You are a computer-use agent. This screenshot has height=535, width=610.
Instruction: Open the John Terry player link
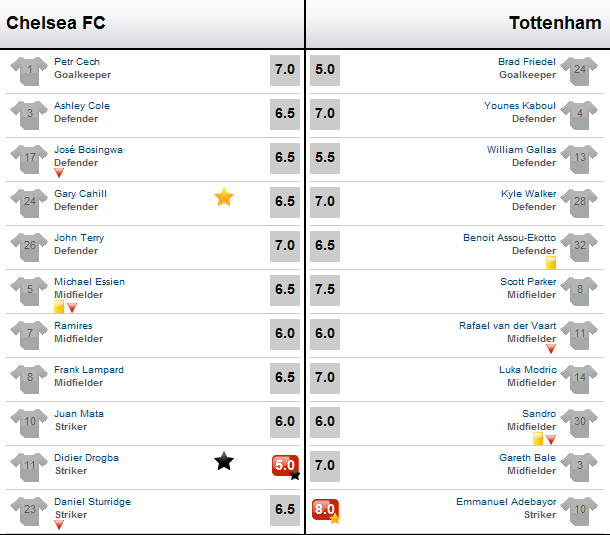[x=79, y=238]
